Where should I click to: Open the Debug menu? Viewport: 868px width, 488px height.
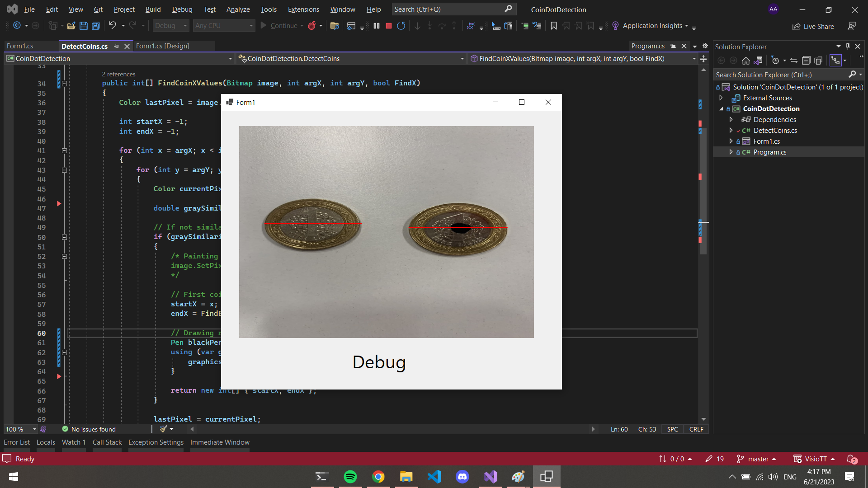[x=182, y=9]
